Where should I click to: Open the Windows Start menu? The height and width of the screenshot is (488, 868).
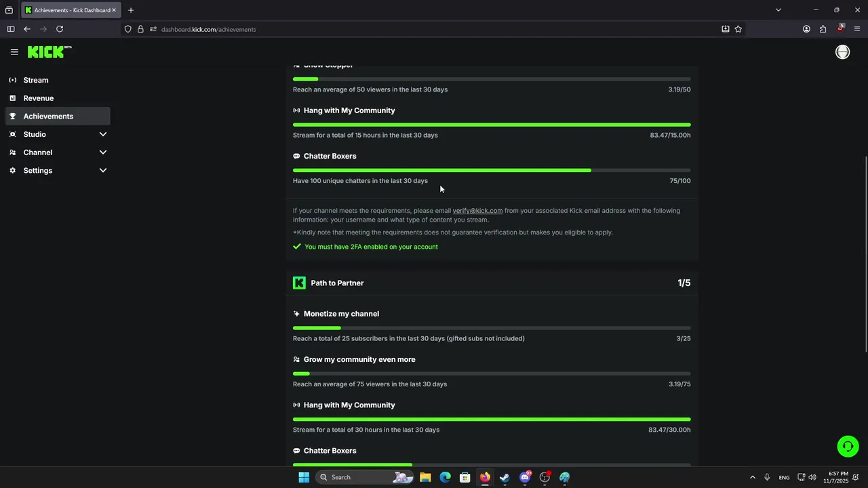point(304,477)
